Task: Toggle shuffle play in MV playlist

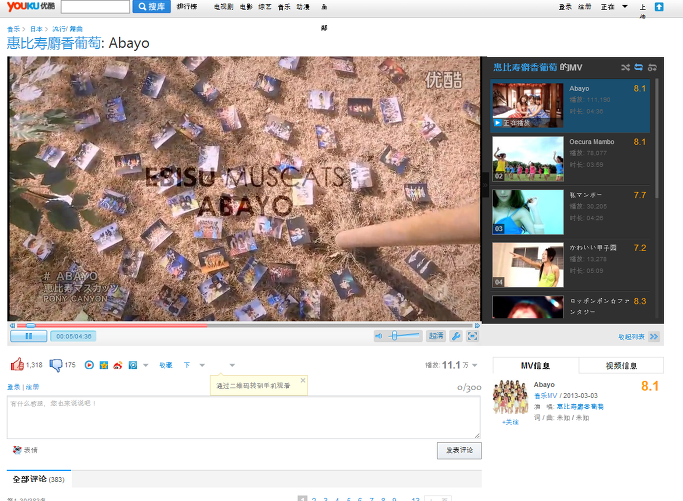Action: (x=626, y=68)
